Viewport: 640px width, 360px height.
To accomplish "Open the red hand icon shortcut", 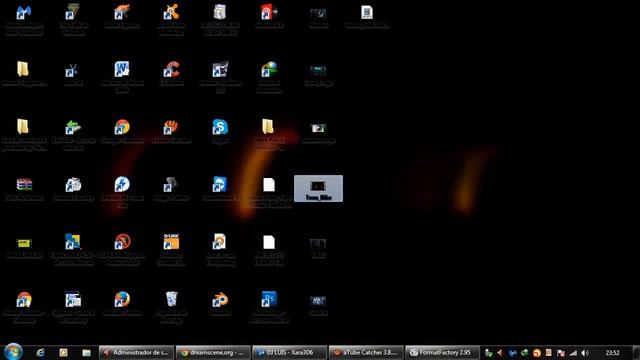I will (171, 127).
